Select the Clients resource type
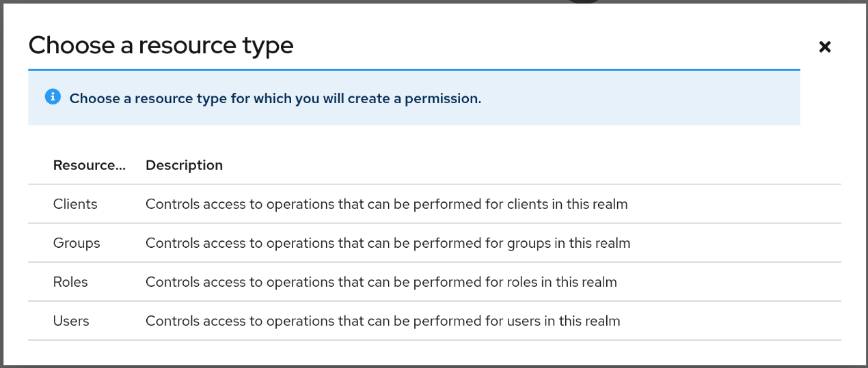Image resolution: width=868 pixels, height=368 pixels. 75,204
